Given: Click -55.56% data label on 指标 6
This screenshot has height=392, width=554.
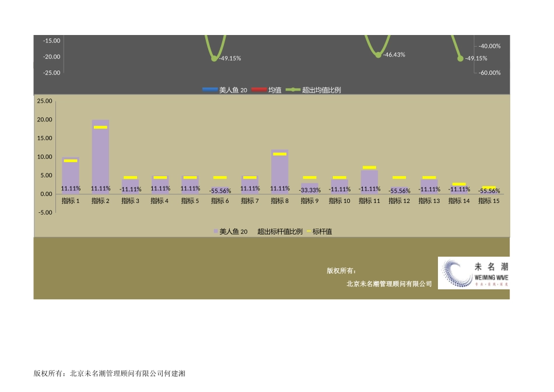Looking at the screenshot, I should coord(220,191).
